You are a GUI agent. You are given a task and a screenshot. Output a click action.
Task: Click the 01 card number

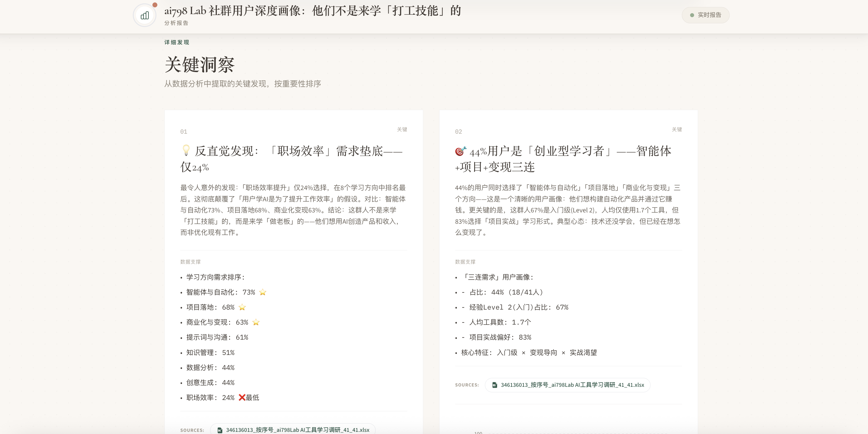pos(184,132)
